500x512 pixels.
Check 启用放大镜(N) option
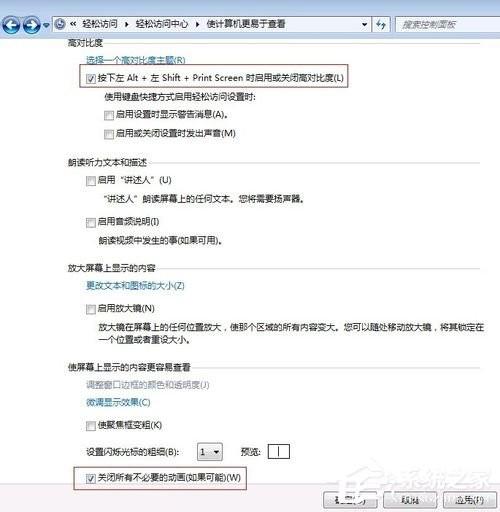coord(91,309)
